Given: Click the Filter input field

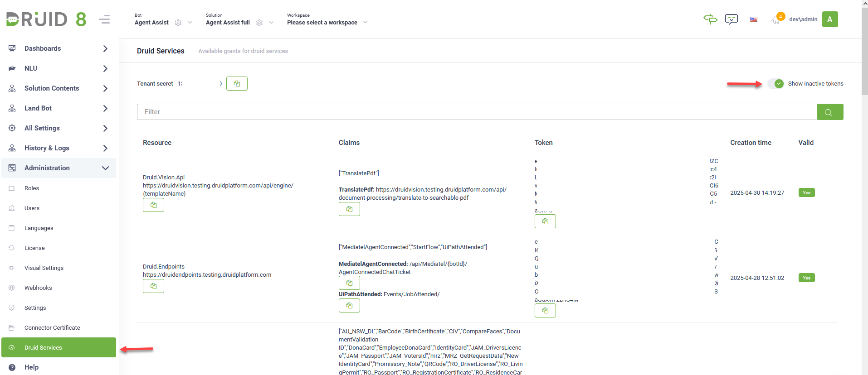Looking at the screenshot, I should coord(477,112).
